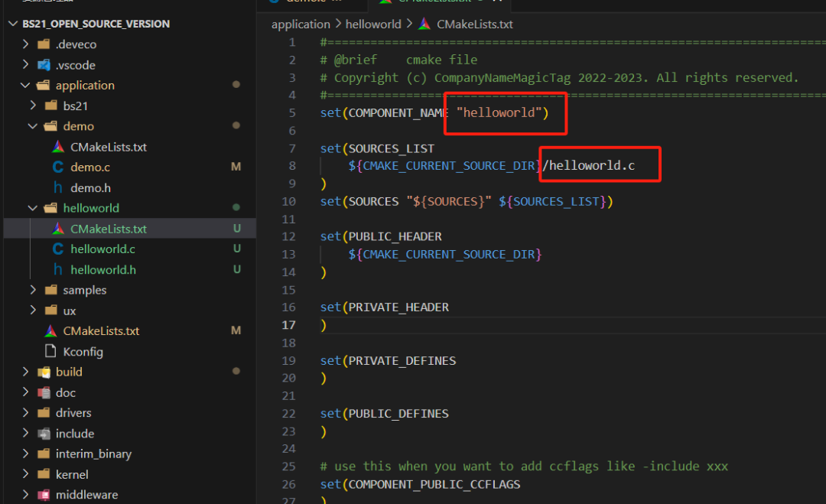The image size is (826, 504).
Task: Click line number 5 in the gutter
Action: 292,112
